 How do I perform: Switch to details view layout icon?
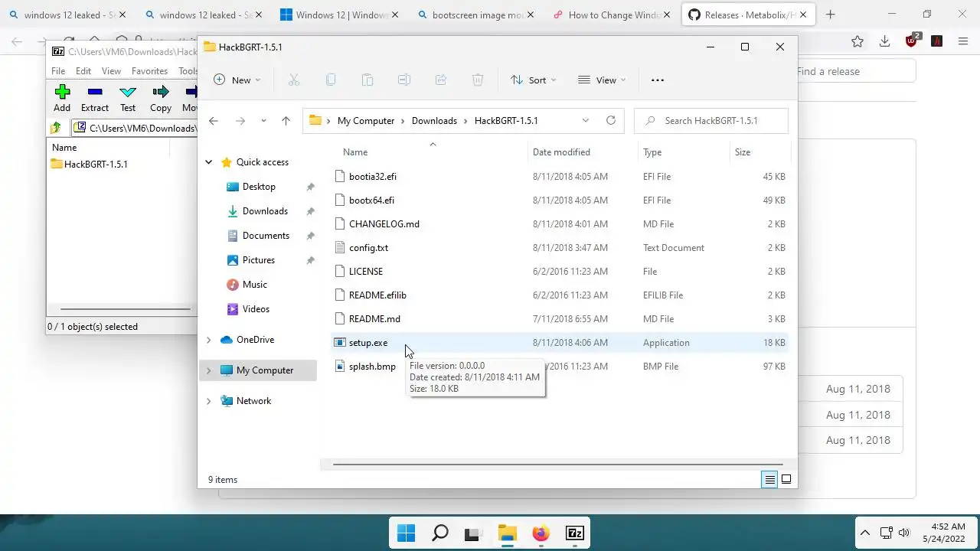(x=769, y=480)
